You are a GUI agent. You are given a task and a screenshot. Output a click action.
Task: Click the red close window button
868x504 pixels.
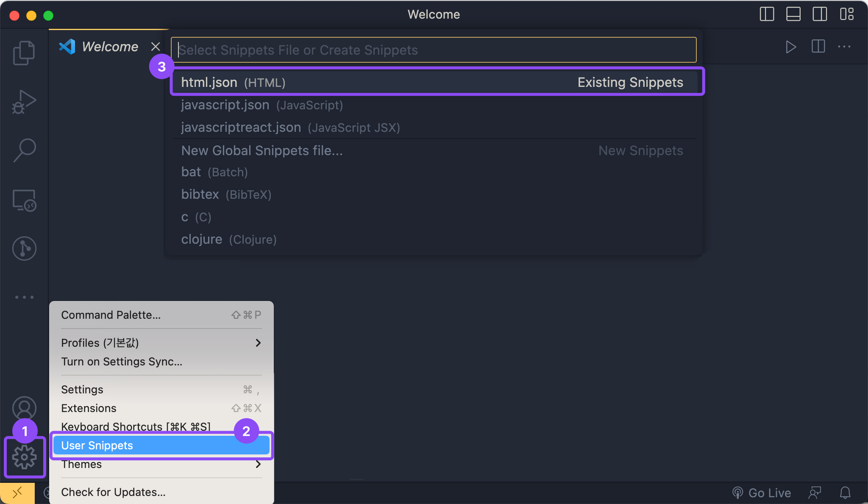coord(14,16)
